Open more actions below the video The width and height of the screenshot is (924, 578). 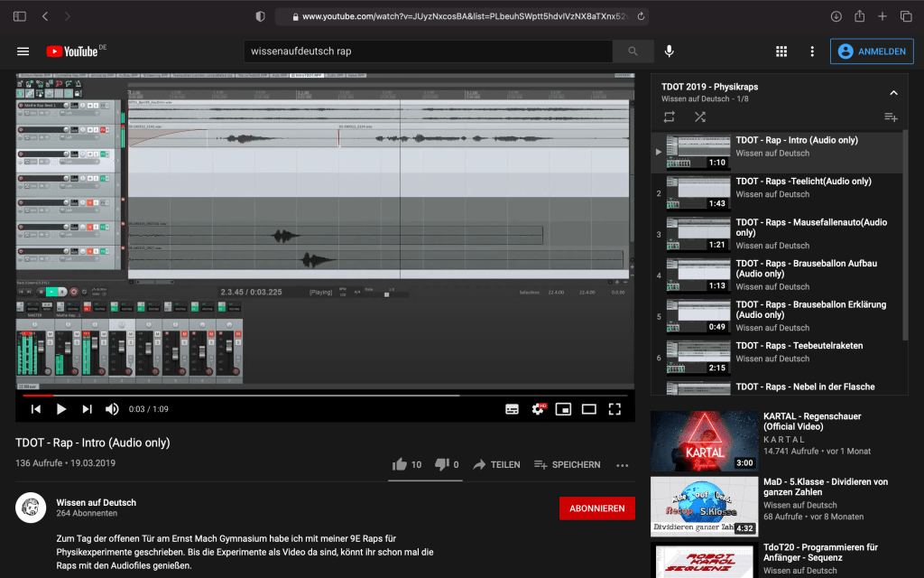[622, 465]
